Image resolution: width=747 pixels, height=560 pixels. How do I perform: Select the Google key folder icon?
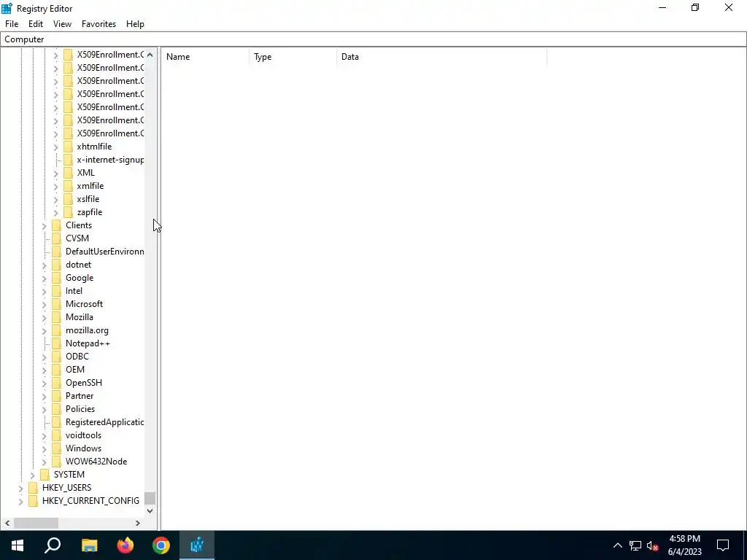click(57, 278)
